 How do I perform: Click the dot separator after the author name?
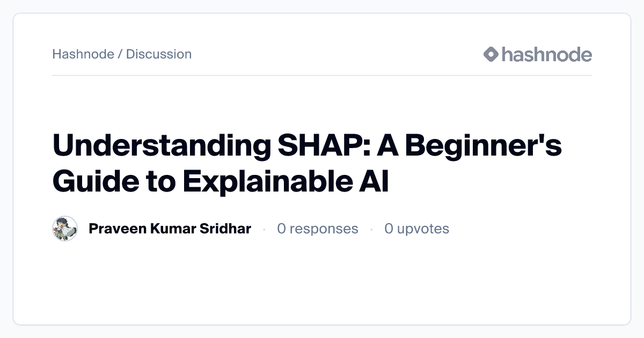click(x=264, y=229)
